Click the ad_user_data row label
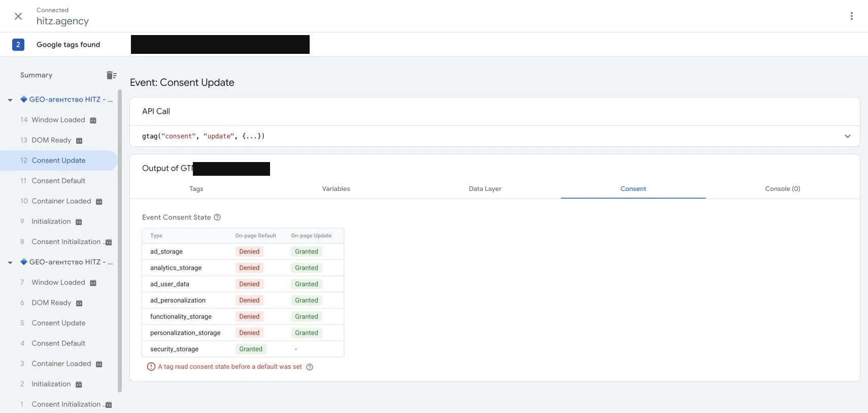Image resolution: width=868 pixels, height=413 pixels. click(170, 284)
